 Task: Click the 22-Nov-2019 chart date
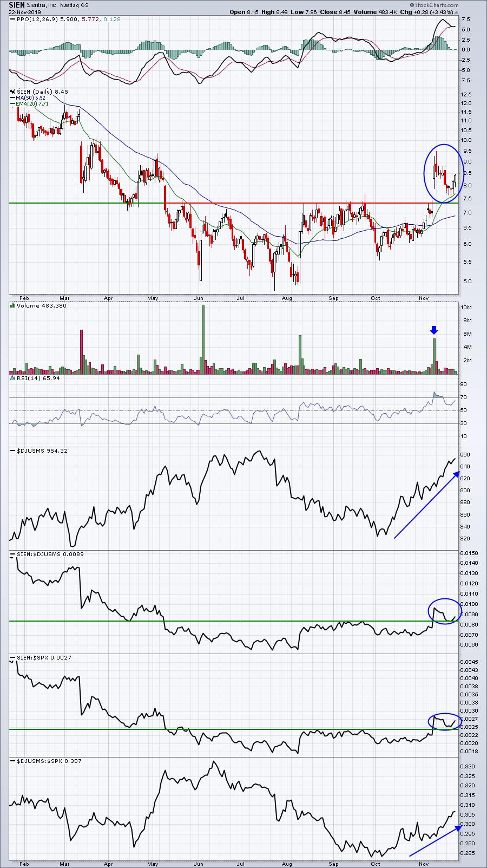24,11
